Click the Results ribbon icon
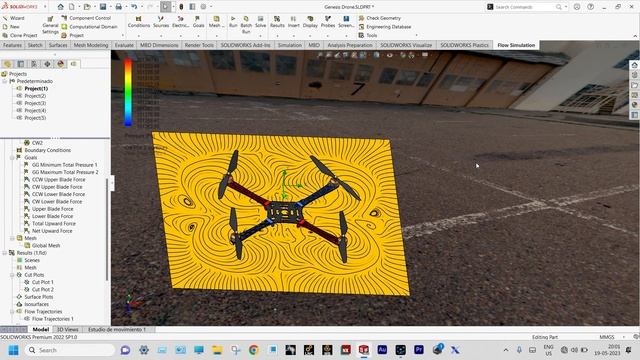Image resolution: width=640 pixels, height=360 pixels. (x=277, y=22)
